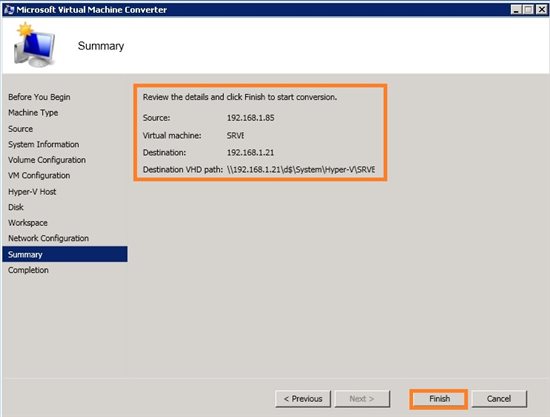Screen dimensions: 550x417
Task: Click the disabled Next button
Action: tap(362, 399)
